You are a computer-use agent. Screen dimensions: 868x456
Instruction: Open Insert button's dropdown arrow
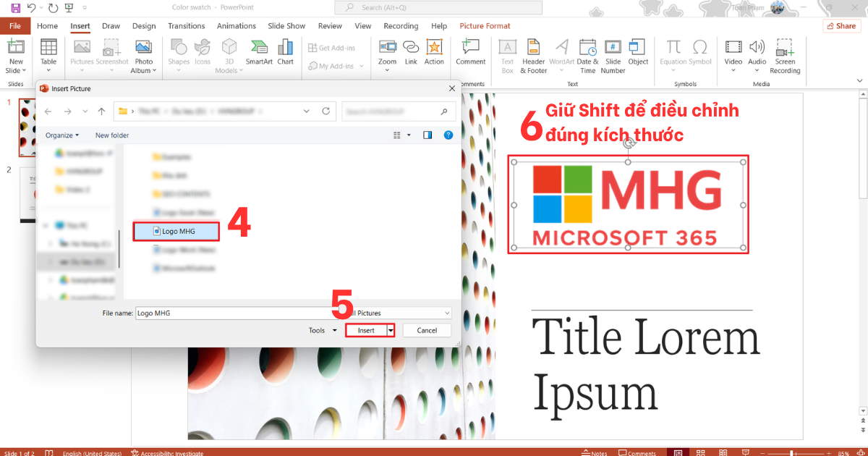tap(391, 330)
